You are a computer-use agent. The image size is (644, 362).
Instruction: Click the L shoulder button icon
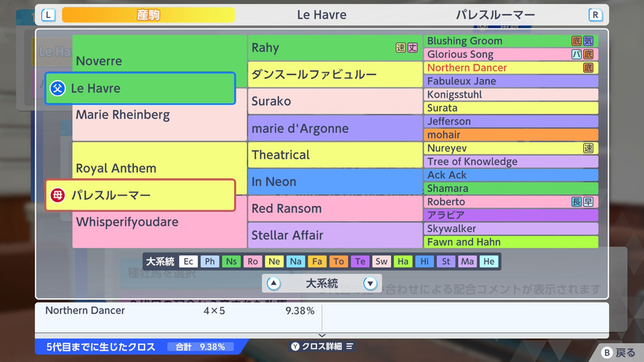click(x=49, y=15)
